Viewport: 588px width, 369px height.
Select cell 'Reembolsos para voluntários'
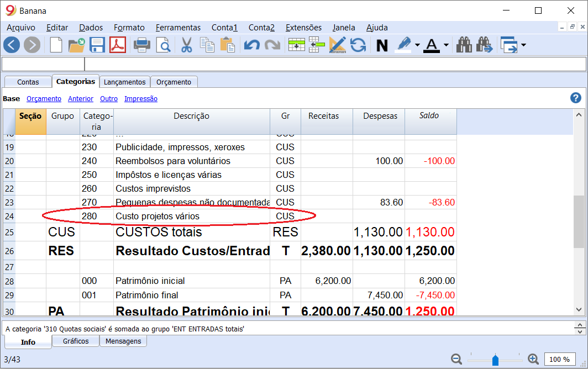click(192, 161)
